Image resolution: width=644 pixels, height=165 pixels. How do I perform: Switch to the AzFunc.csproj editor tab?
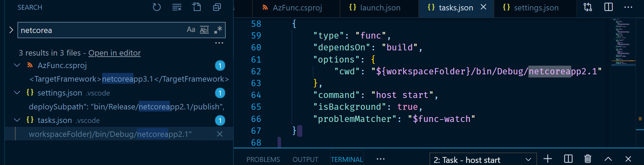pos(296,8)
